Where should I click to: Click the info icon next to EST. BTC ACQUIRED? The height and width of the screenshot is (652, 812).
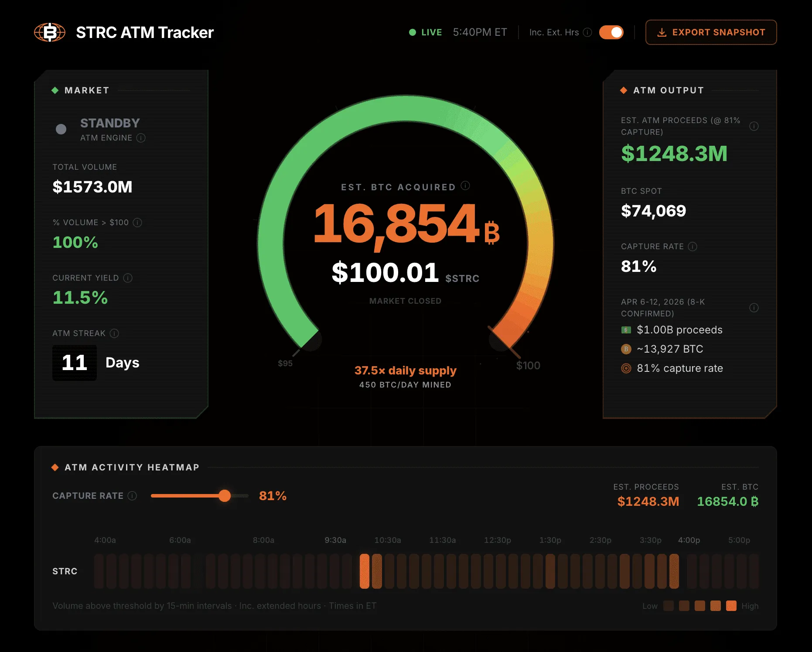(x=465, y=185)
